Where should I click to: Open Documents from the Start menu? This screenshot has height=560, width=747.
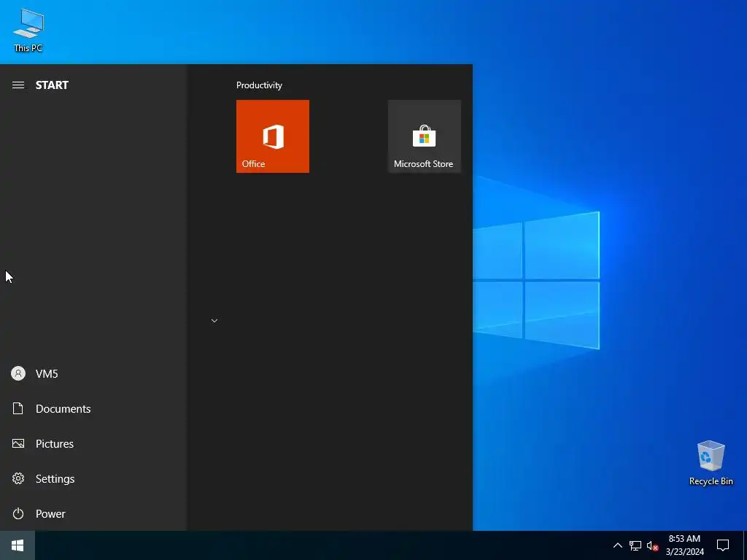93,408
